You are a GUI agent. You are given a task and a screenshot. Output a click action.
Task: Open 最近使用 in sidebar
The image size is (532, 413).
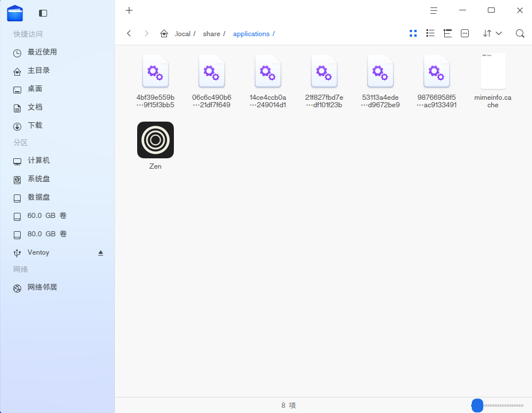coord(57,52)
